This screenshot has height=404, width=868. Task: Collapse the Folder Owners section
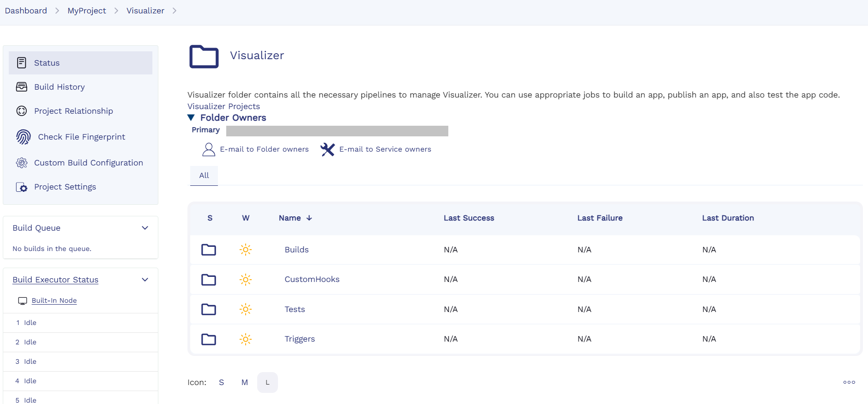tap(191, 118)
